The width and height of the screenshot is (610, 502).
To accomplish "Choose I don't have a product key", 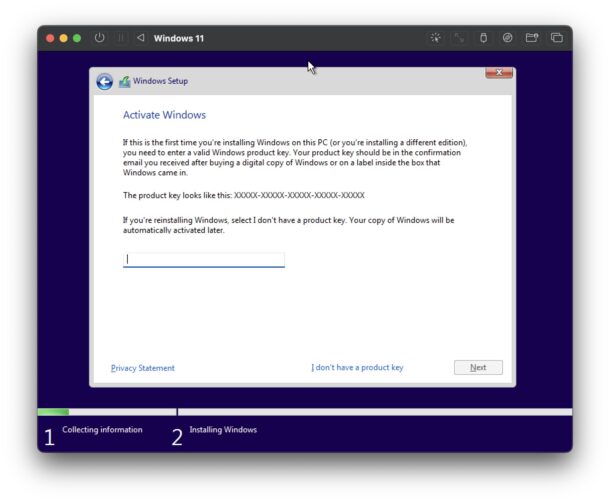I will (x=357, y=367).
